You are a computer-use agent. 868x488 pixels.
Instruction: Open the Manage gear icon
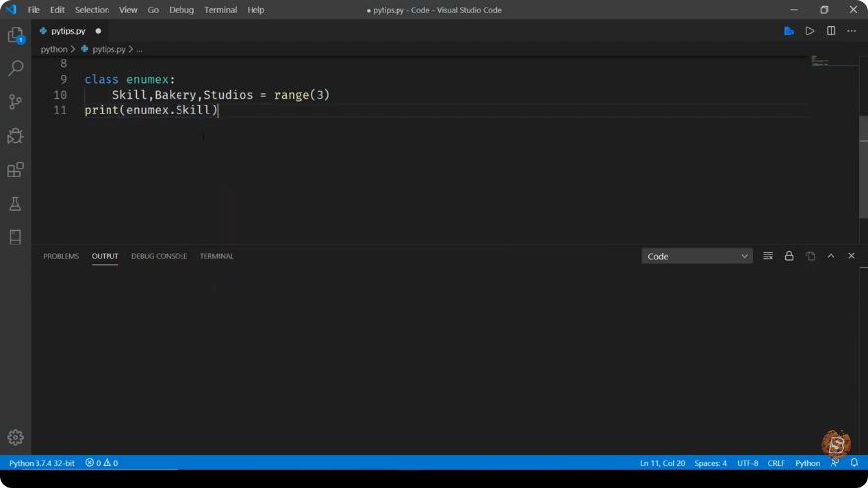pyautogui.click(x=16, y=437)
